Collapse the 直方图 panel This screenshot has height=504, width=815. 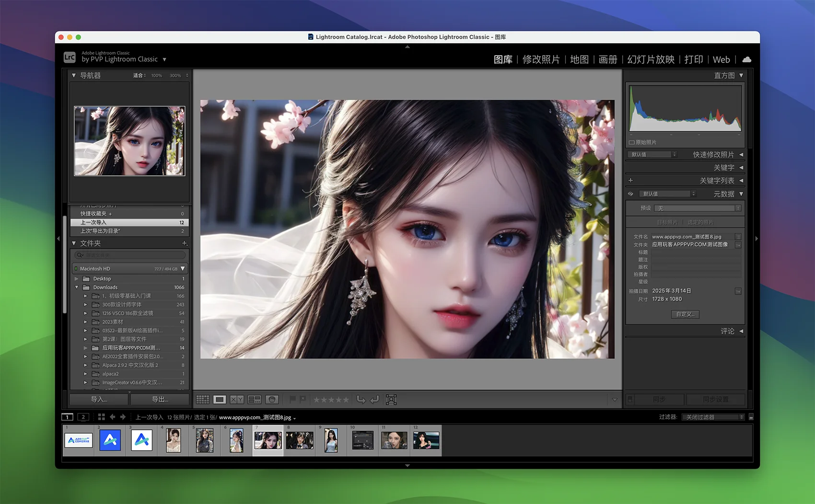pyautogui.click(x=741, y=75)
